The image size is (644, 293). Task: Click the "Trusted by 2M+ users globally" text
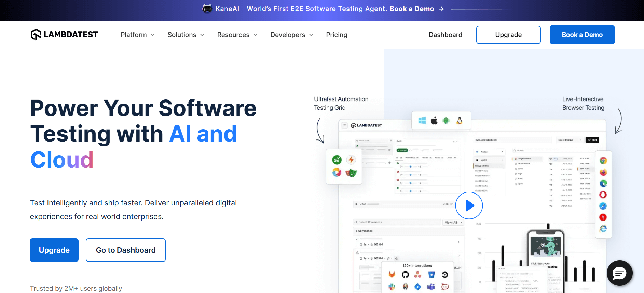(76, 288)
